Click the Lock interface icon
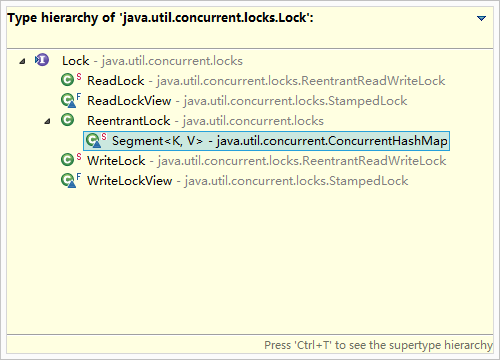This screenshot has height=360, width=500. pos(42,60)
